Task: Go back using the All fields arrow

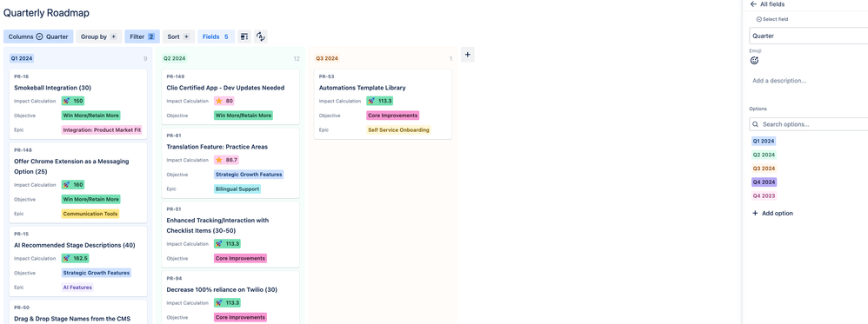Action: (753, 3)
